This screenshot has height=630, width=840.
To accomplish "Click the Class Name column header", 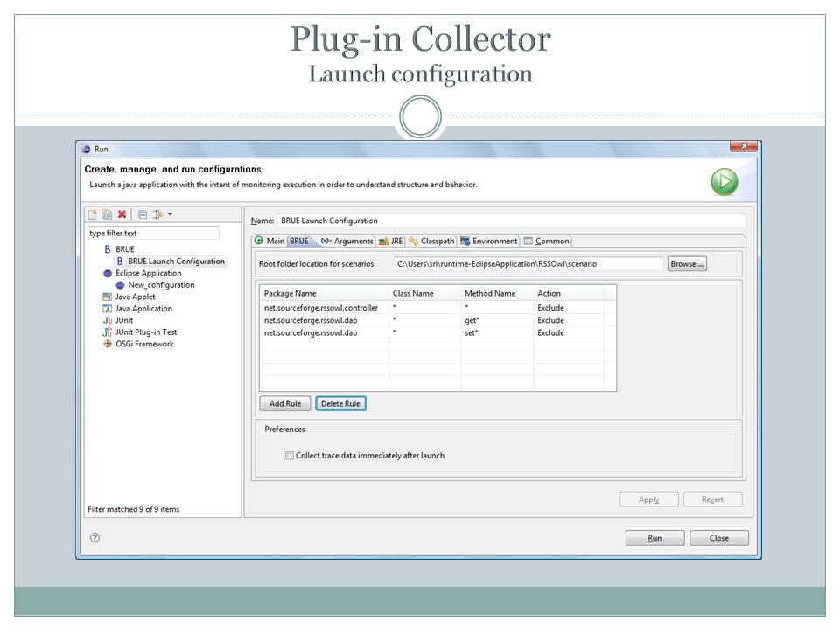I will (x=425, y=294).
